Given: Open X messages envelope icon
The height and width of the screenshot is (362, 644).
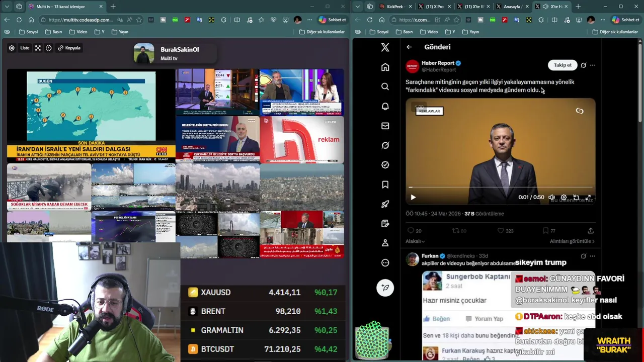Looking at the screenshot, I should point(385,126).
